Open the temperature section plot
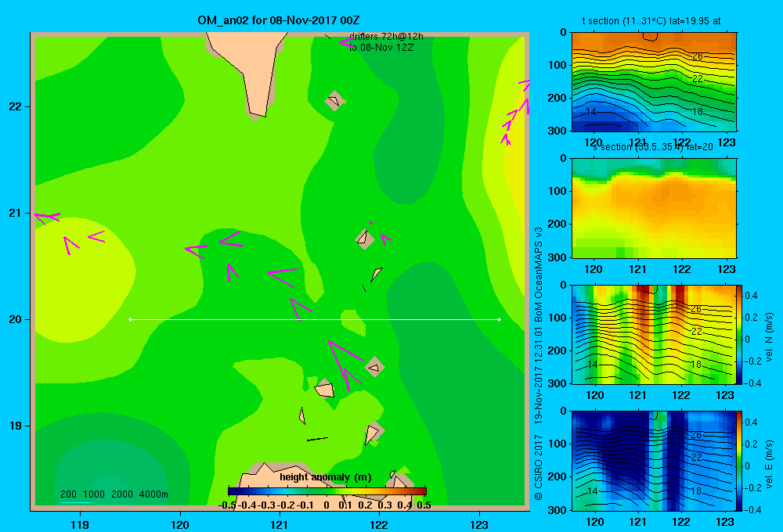Screen dimensions: 783x532 [654, 82]
